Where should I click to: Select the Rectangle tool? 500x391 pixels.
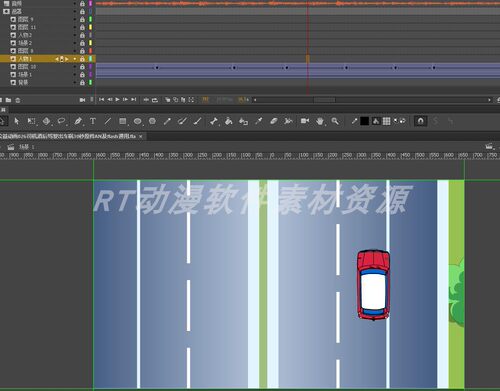tap(123, 121)
